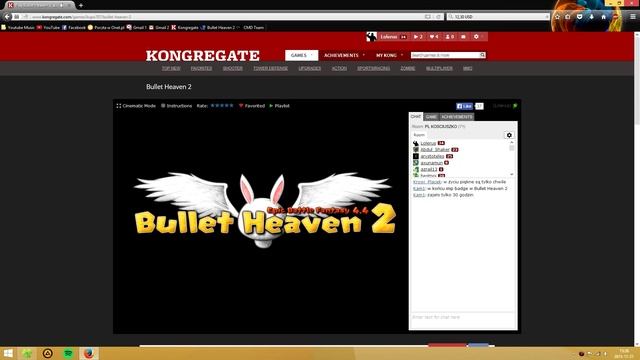Viewport: 640px width, 360px height.
Task: Go back with the browser back arrow
Action: tap(7, 17)
